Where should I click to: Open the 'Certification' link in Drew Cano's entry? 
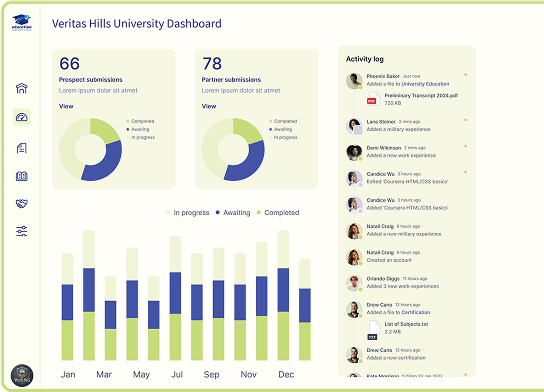pos(415,312)
